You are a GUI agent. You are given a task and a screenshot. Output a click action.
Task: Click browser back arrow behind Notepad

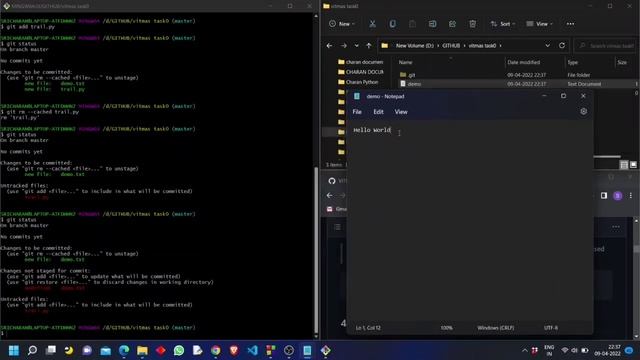[329, 196]
